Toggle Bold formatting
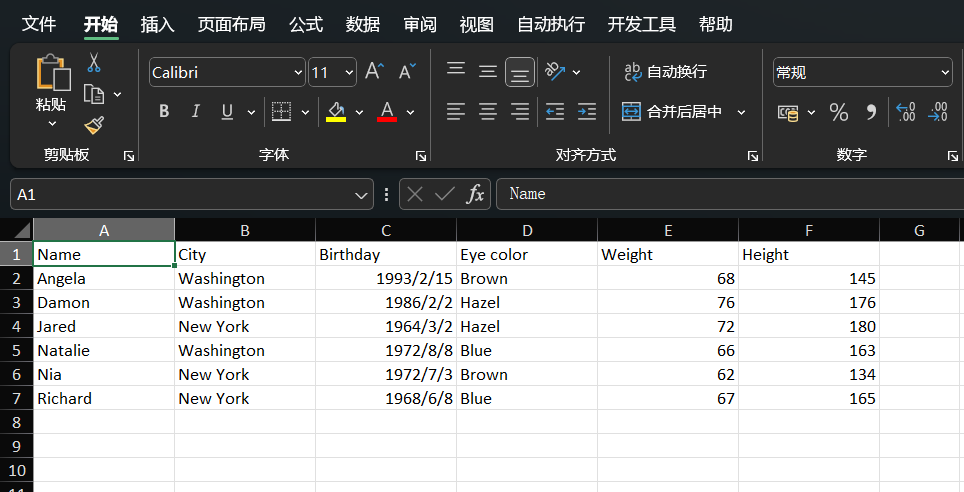The height and width of the screenshot is (492, 964). 164,111
